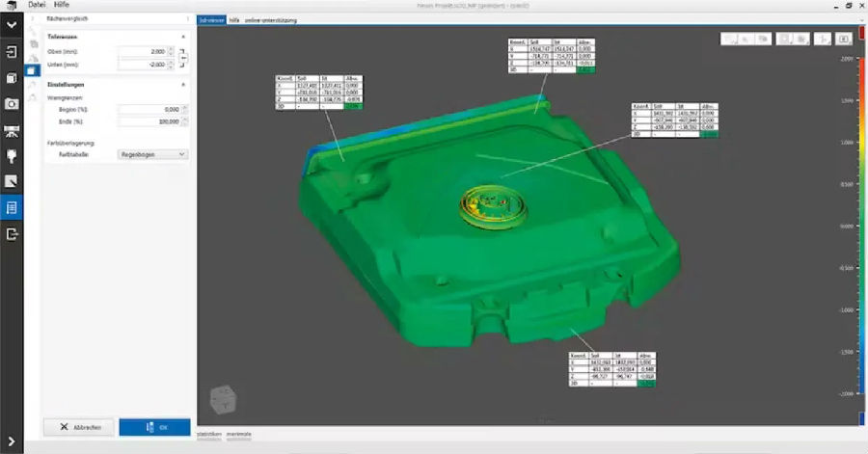
Task: Click the yellow circular feature at the model's center
Action: (x=492, y=206)
